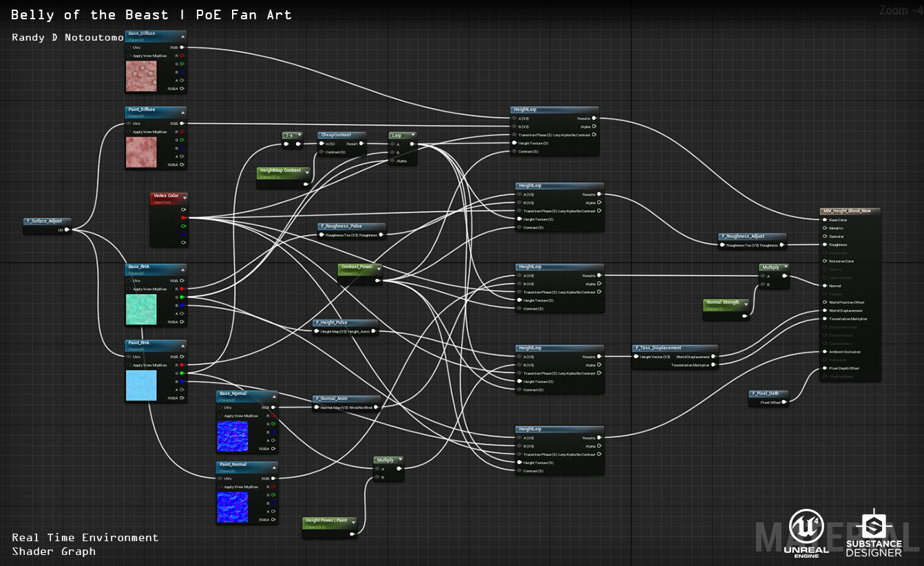This screenshot has height=566, width=924.
Task: Select the F_Tess_Displacement node header
Action: coord(675,348)
